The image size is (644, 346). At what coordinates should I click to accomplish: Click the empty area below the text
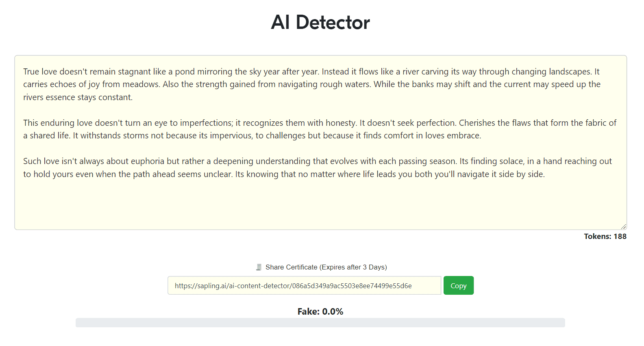coord(320,204)
